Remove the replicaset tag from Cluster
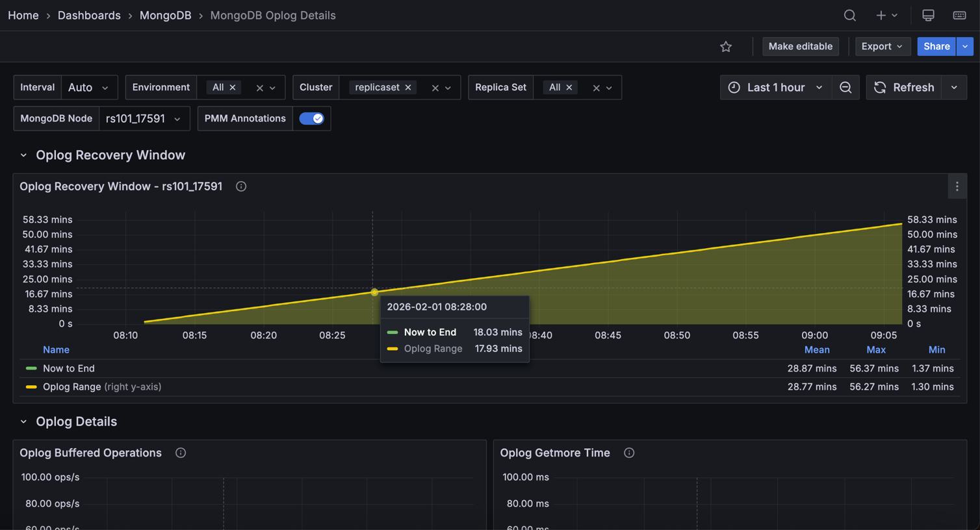 click(x=408, y=87)
